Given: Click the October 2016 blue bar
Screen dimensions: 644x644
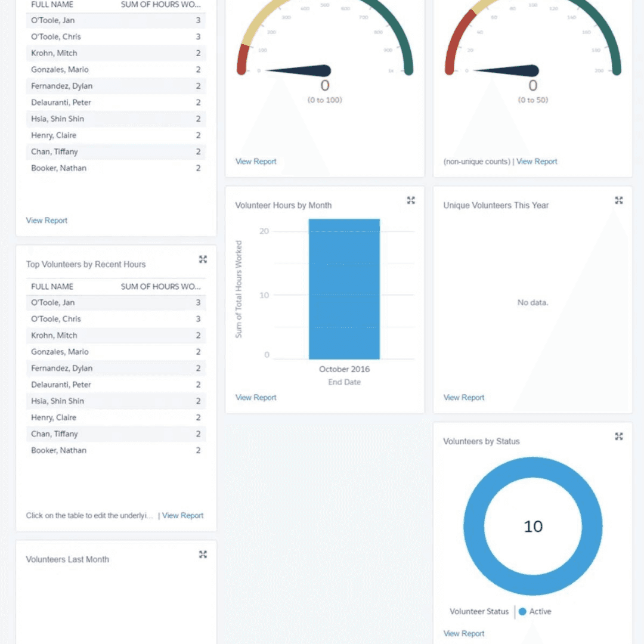Looking at the screenshot, I should point(344,289).
